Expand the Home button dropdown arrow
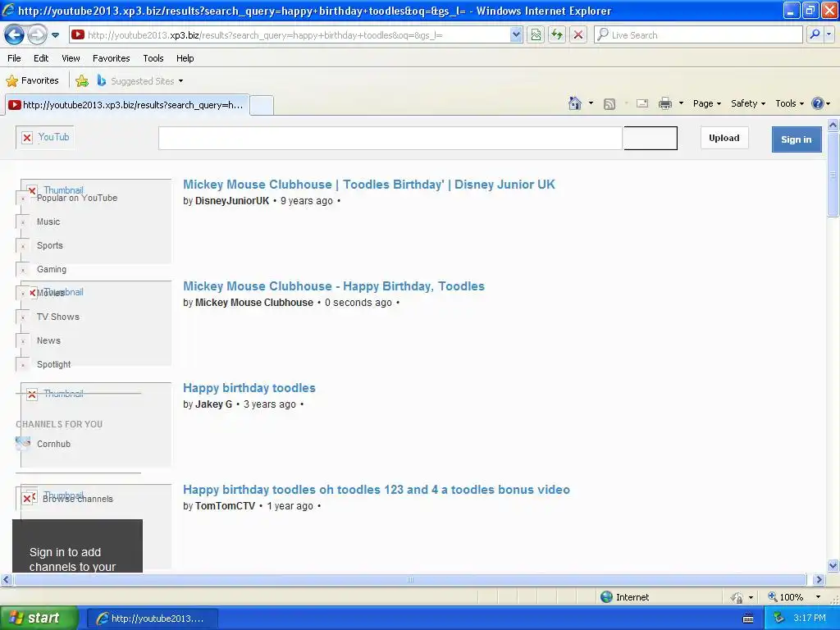This screenshot has height=630, width=840. pos(591,103)
